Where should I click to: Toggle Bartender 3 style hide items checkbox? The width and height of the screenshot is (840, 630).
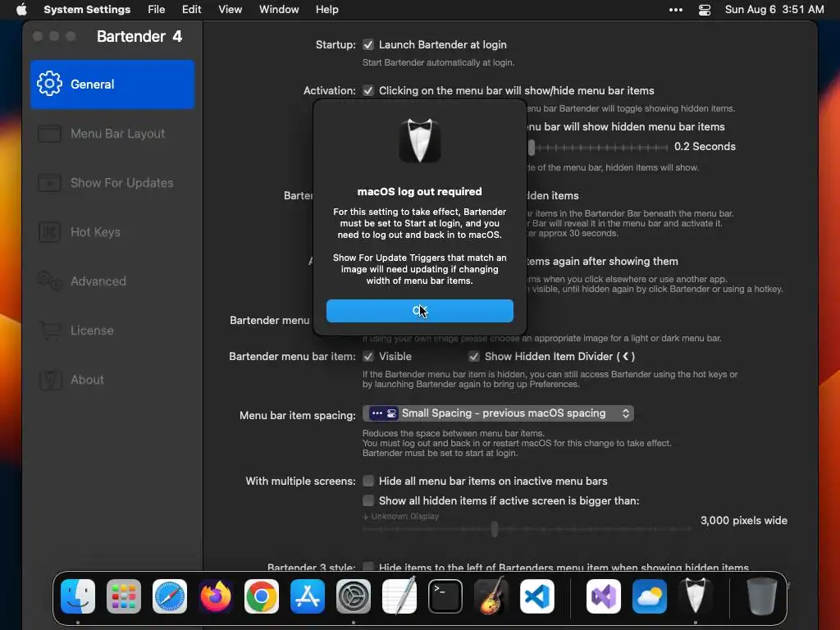tap(368, 567)
